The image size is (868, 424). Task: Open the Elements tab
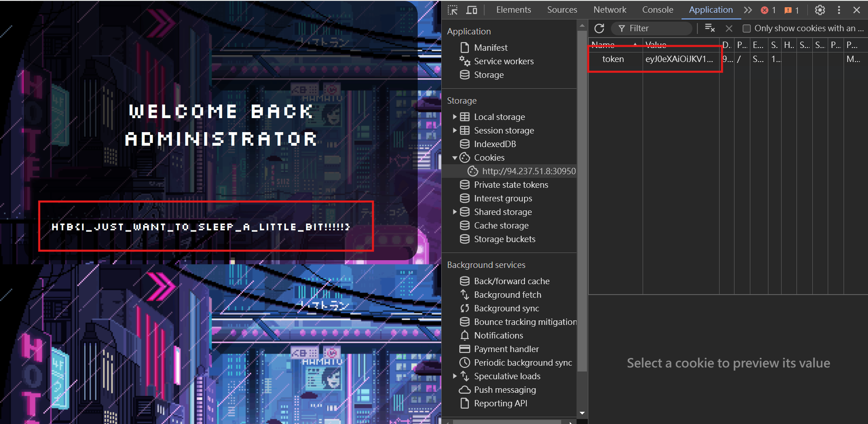(514, 10)
